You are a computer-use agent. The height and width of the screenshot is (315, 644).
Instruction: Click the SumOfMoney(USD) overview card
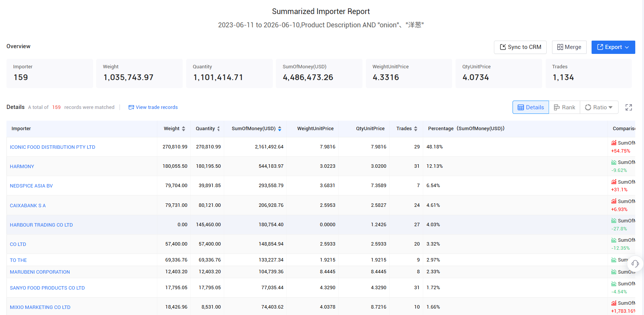319,73
